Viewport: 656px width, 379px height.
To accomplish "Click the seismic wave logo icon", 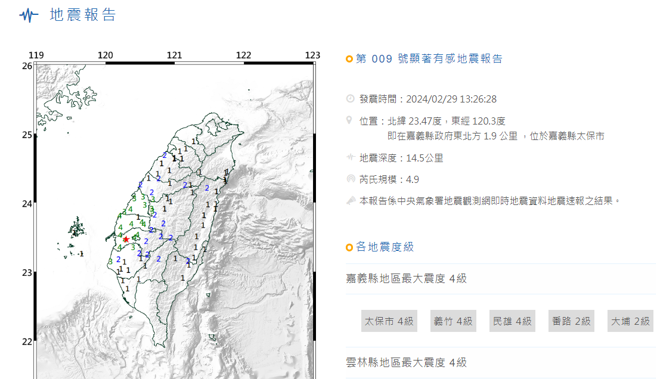I will tap(29, 15).
